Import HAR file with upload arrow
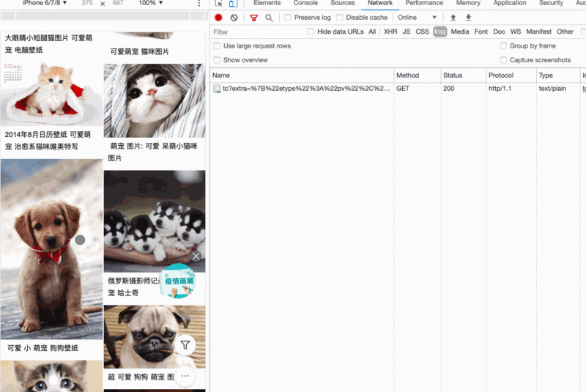The height and width of the screenshot is (392, 586). coord(453,18)
